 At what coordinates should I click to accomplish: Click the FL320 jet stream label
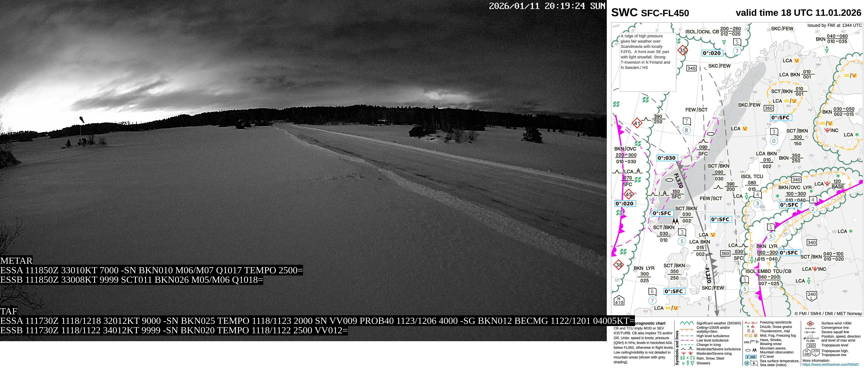[x=708, y=275]
